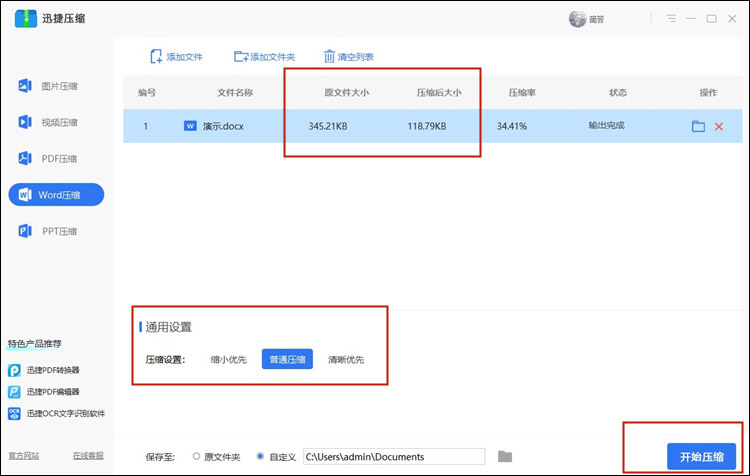Click the Word icon of 演示.docx row
This screenshot has height=476, width=750.
tap(190, 126)
